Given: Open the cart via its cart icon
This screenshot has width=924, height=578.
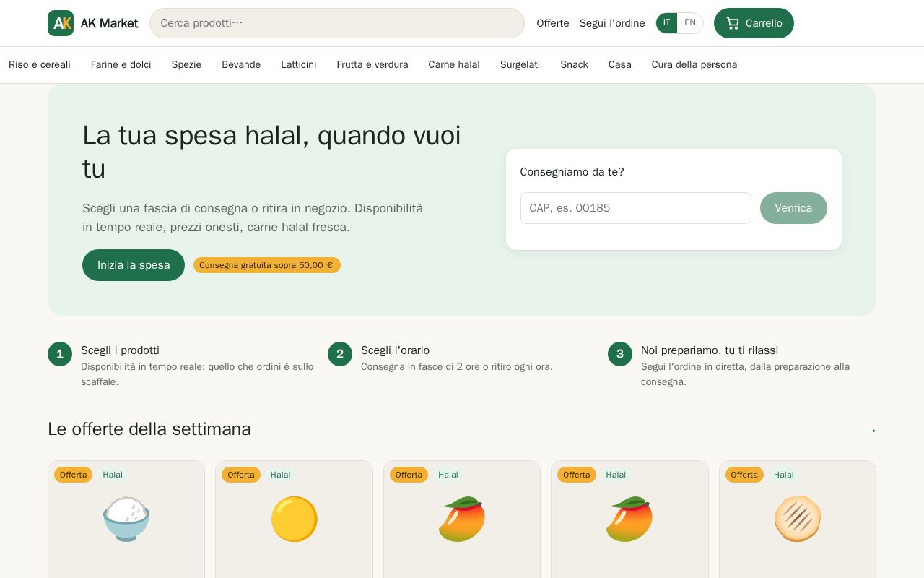Looking at the screenshot, I should pyautogui.click(x=733, y=23).
